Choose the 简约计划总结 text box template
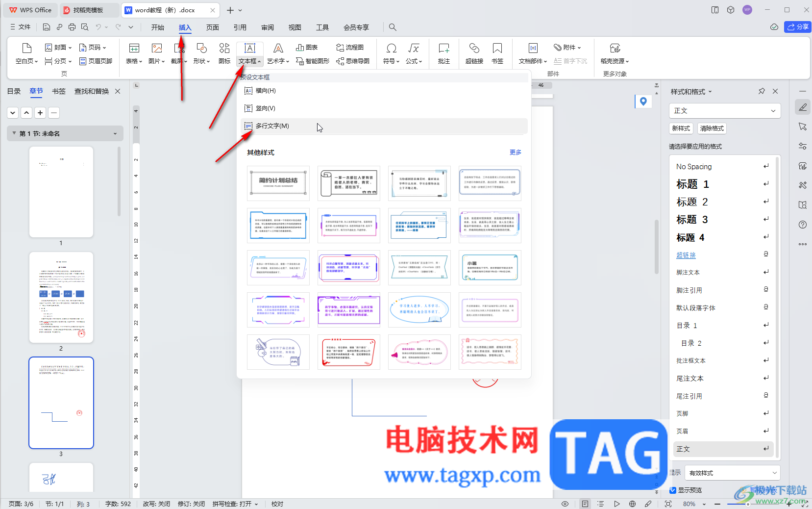This screenshot has height=509, width=812. (x=278, y=183)
